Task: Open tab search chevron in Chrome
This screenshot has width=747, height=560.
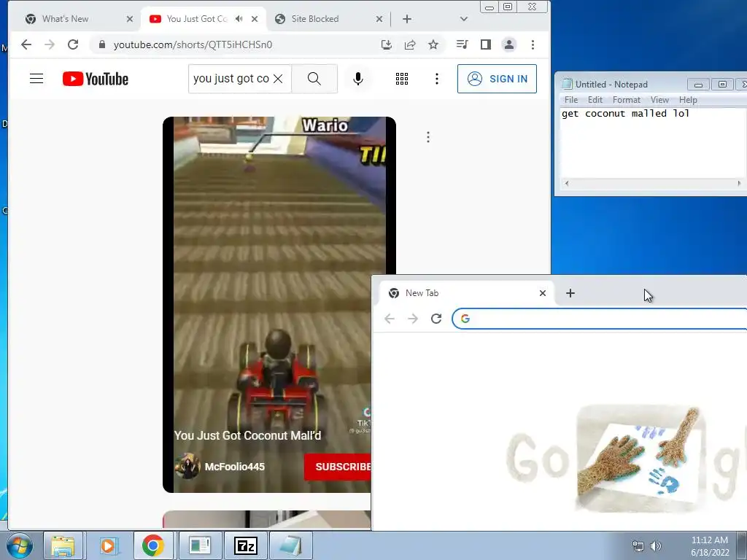Action: [x=463, y=19]
